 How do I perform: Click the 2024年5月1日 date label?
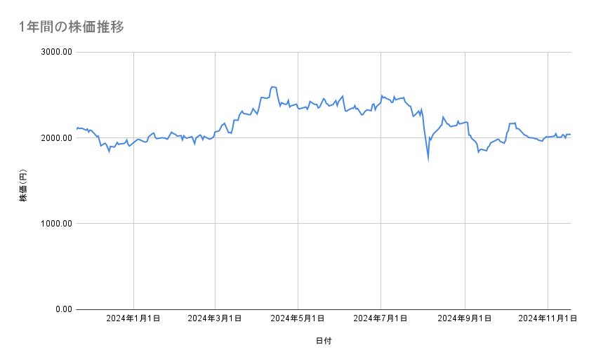pos(298,318)
